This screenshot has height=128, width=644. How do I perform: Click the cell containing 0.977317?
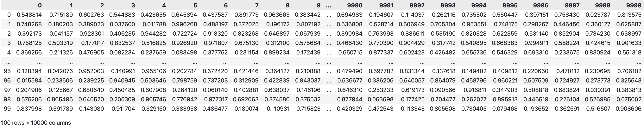coord(216,99)
